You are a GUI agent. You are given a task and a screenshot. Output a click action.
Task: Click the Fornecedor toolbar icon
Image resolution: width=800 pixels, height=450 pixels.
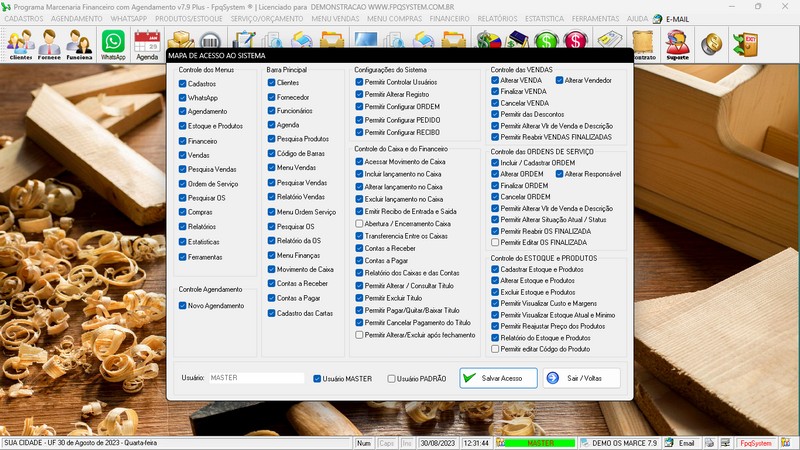(49, 44)
